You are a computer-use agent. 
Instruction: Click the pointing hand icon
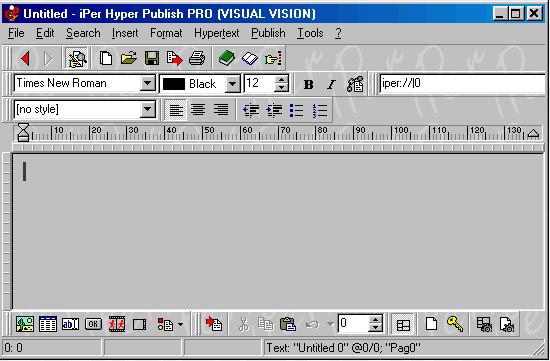coord(273,58)
